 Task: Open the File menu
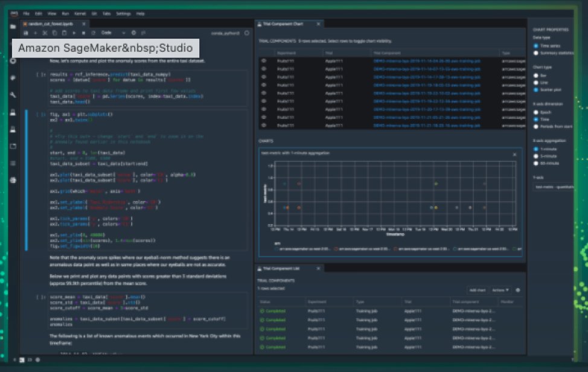pos(26,14)
